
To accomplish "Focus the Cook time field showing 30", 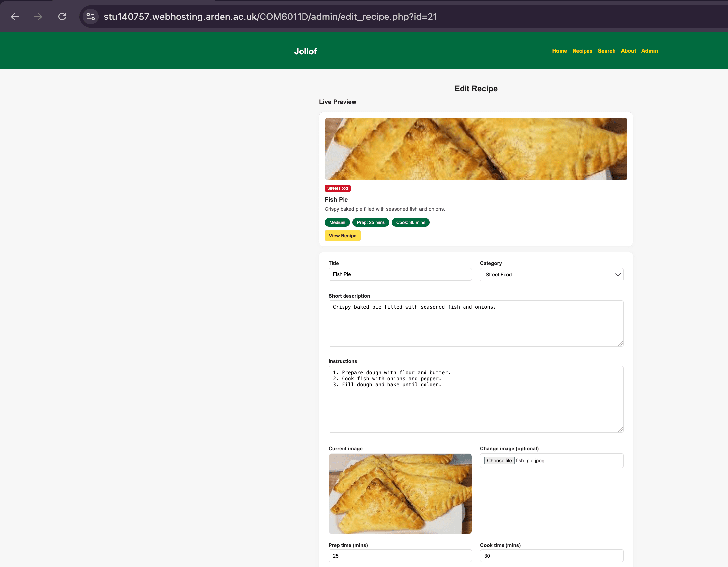I will click(x=551, y=556).
